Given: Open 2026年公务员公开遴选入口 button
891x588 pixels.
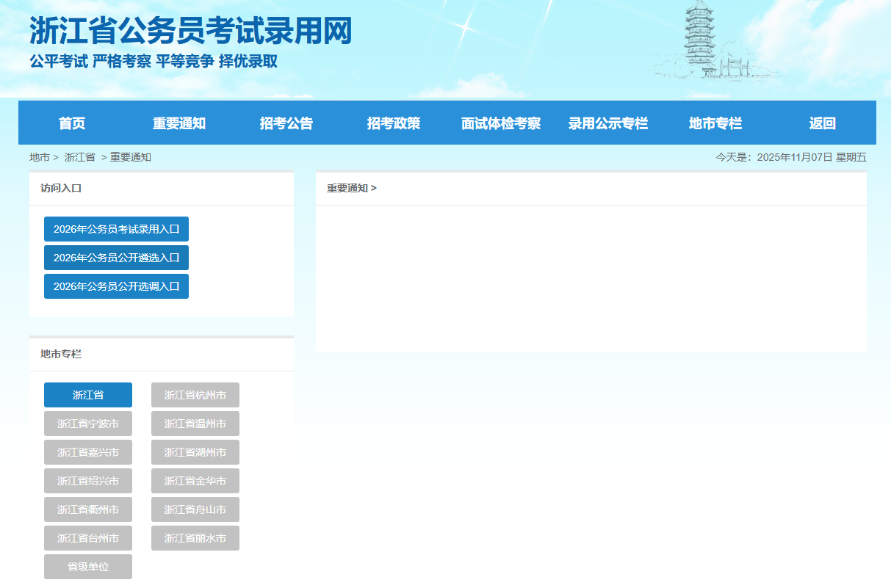Looking at the screenshot, I should click(x=116, y=258).
